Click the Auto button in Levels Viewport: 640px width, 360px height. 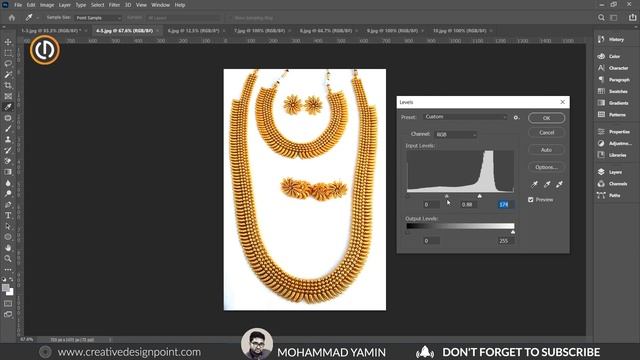[547, 150]
